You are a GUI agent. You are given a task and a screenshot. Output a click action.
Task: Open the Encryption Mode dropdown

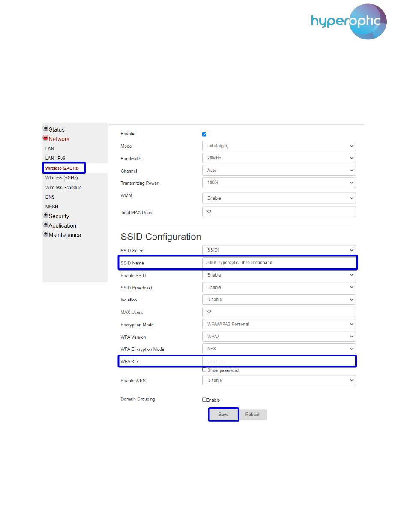[x=279, y=324]
